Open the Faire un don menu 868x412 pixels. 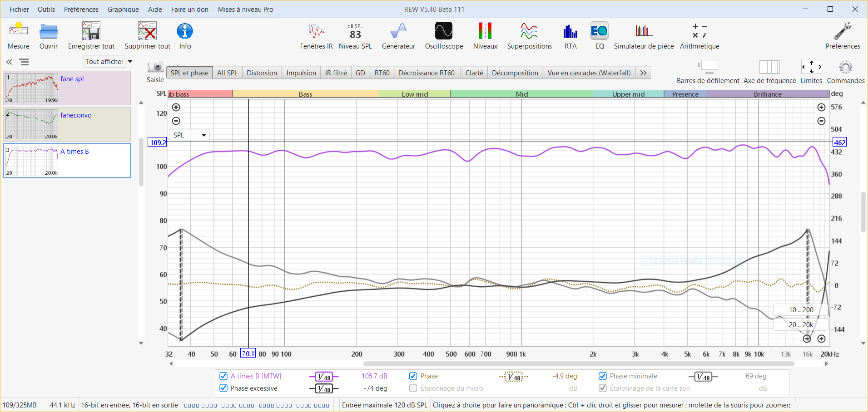[x=190, y=9]
